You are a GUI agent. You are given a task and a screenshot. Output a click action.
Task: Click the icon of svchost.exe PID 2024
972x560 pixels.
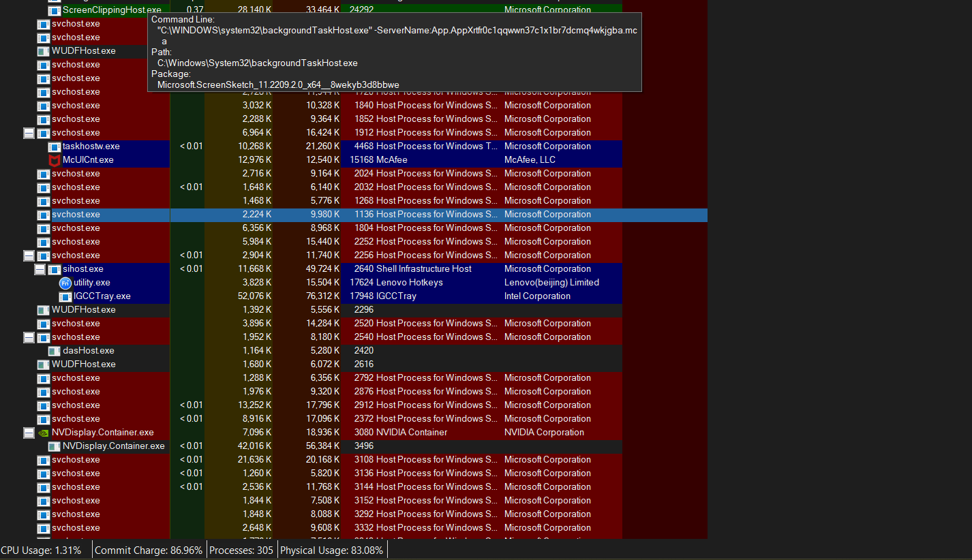pyautogui.click(x=44, y=174)
